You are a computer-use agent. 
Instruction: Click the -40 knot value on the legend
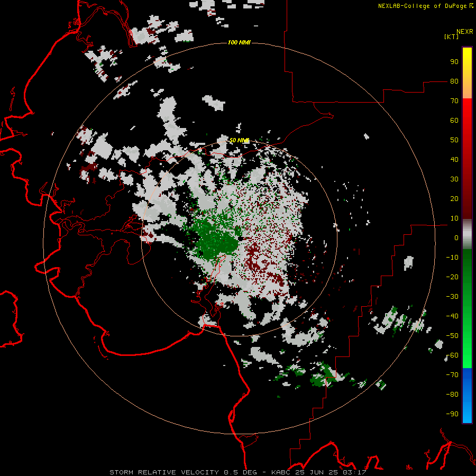(452, 316)
